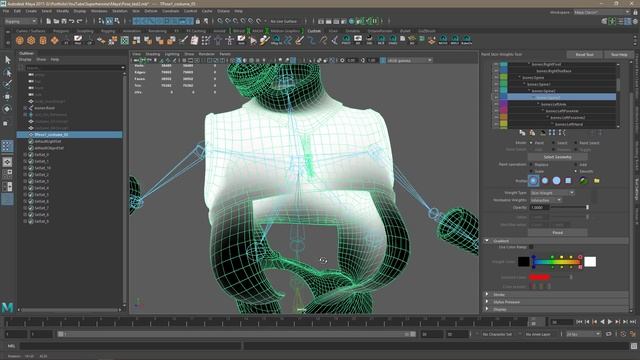This screenshot has height=360, width=640.
Task: Click the black weight color swatch
Action: (x=524, y=262)
